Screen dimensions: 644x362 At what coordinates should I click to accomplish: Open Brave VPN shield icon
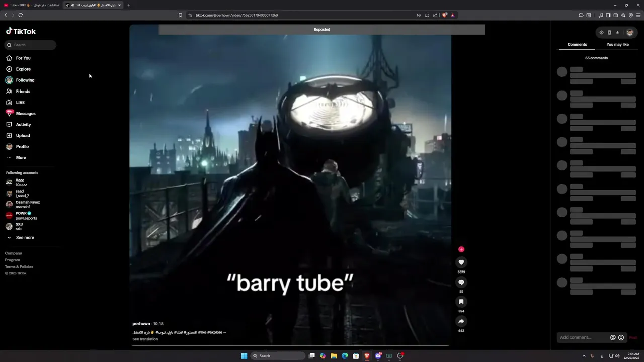pos(631,15)
